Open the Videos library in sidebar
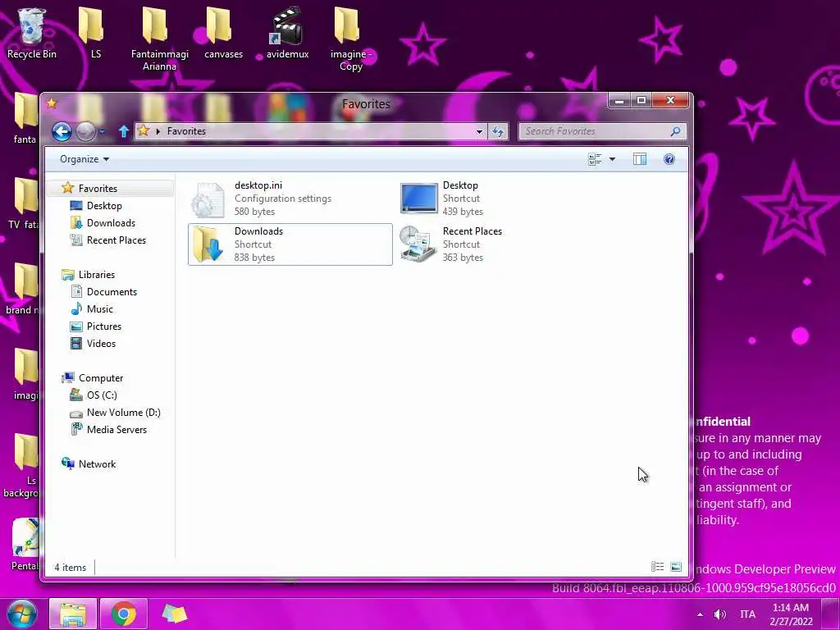The height and width of the screenshot is (630, 840). point(101,344)
